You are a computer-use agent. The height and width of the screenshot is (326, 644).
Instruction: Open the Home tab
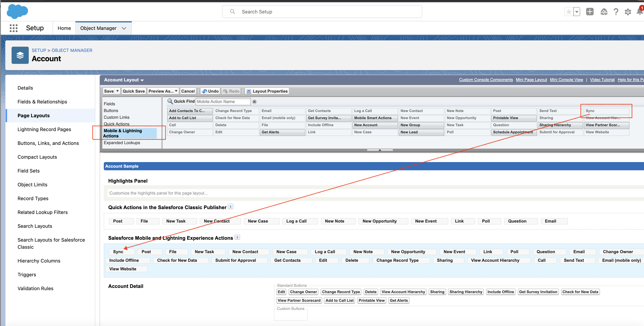[64, 28]
